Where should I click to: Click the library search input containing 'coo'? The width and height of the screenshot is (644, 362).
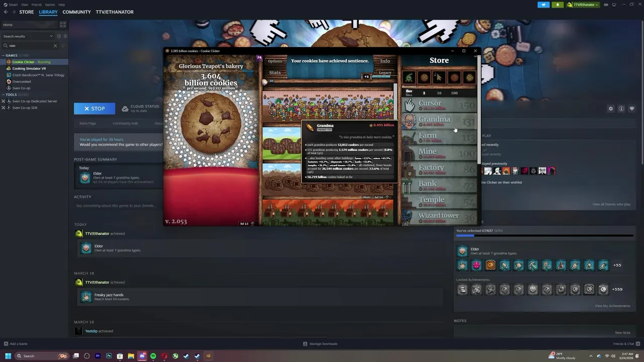pyautogui.click(x=29, y=46)
